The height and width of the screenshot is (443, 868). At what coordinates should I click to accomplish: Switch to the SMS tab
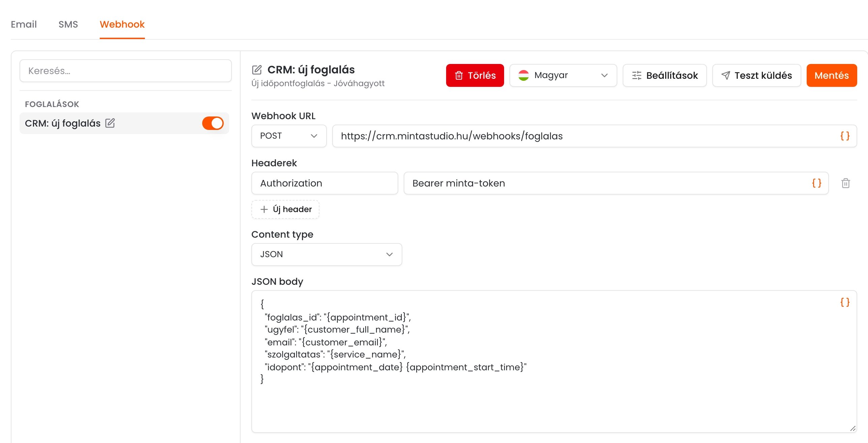(68, 24)
